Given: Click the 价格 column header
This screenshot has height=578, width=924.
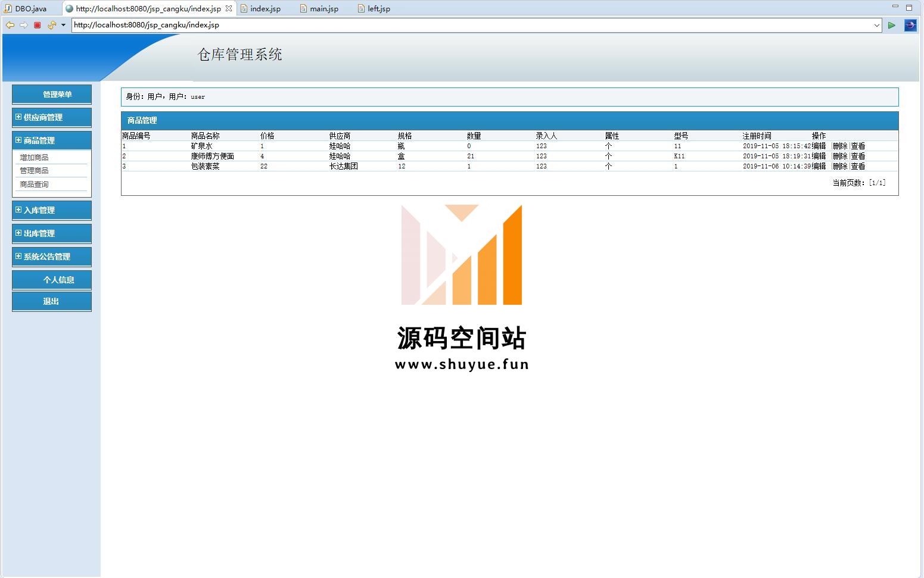Looking at the screenshot, I should [267, 136].
